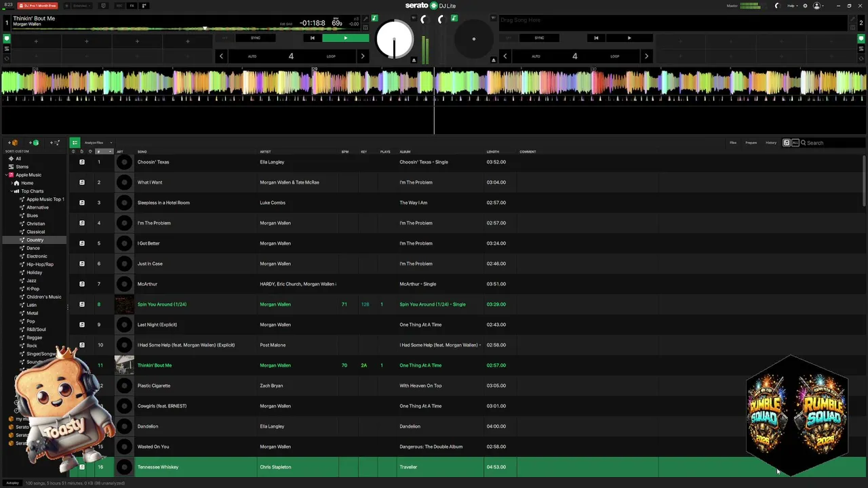Collapse the Apple Music tree node
868x488 pixels.
(x=5, y=175)
